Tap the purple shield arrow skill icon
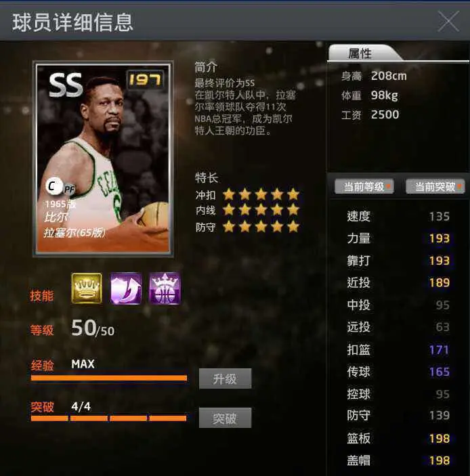470x476 pixels. point(126,288)
